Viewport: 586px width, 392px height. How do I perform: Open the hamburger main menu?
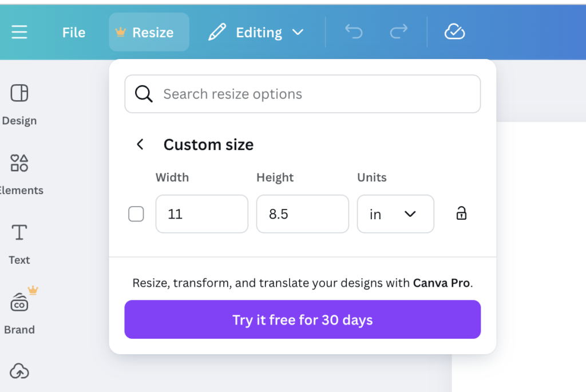(x=19, y=32)
